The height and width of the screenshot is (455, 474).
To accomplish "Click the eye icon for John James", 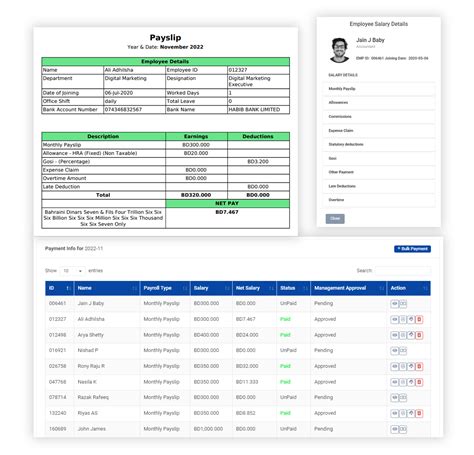I will [x=394, y=429].
